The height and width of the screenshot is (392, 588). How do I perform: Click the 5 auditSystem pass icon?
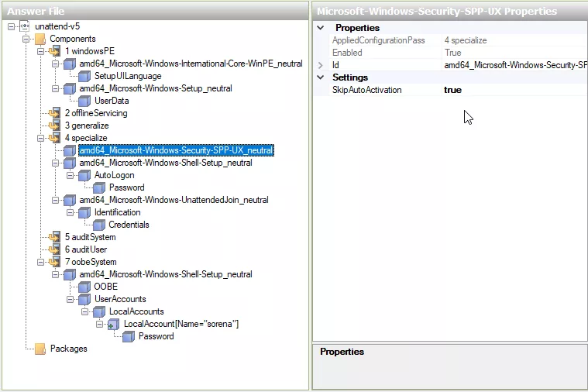point(55,237)
